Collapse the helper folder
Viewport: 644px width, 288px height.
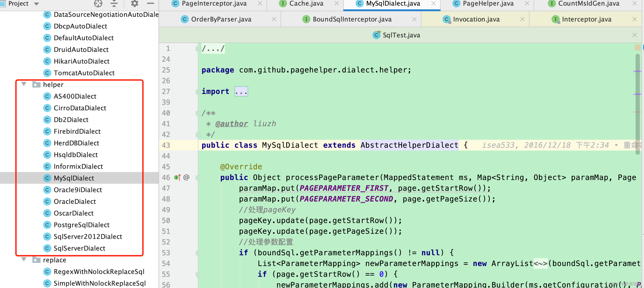(24, 84)
